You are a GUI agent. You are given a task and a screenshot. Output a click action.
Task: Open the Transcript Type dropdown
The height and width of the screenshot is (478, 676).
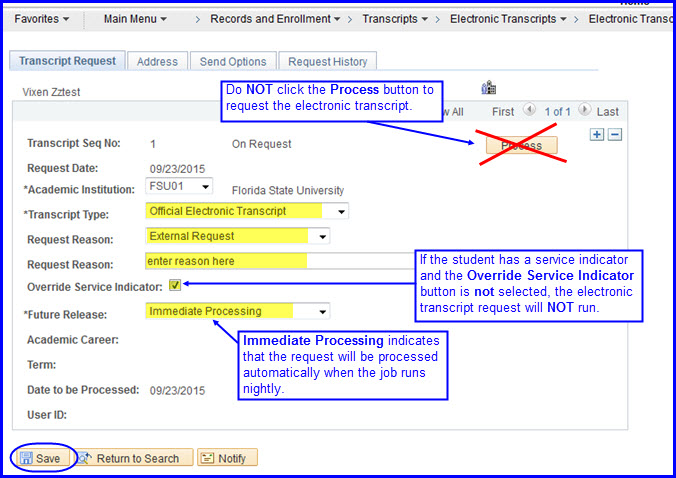[x=247, y=211]
